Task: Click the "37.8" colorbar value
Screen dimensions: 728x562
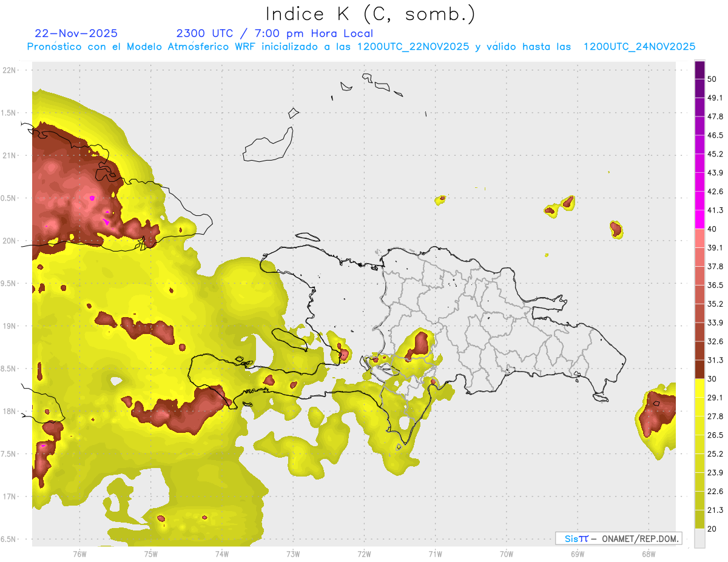Action: point(715,266)
